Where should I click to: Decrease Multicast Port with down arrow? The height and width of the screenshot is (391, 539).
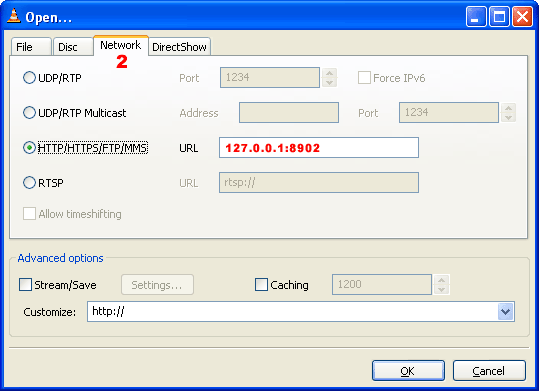[x=508, y=118]
